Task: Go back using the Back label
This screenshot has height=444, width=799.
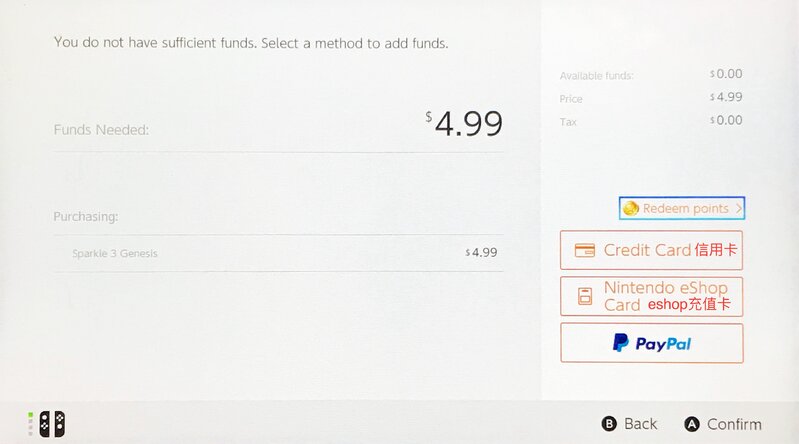Action: 640,424
